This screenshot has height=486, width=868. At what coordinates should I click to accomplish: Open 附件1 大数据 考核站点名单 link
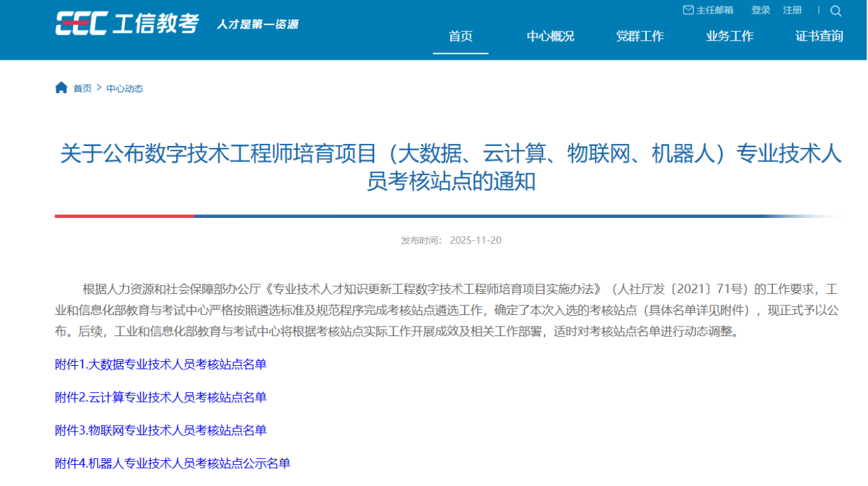tap(161, 364)
